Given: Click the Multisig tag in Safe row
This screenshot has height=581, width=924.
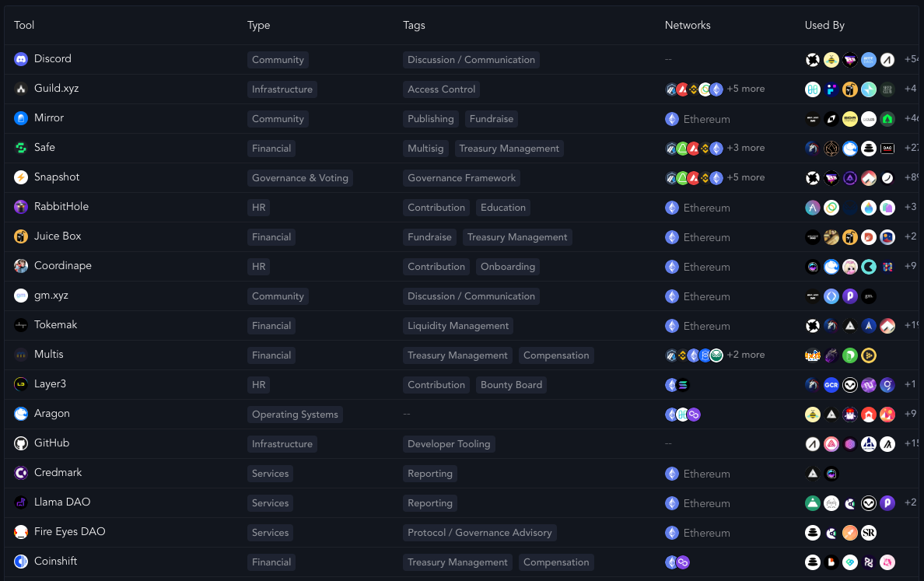Looking at the screenshot, I should tap(425, 149).
